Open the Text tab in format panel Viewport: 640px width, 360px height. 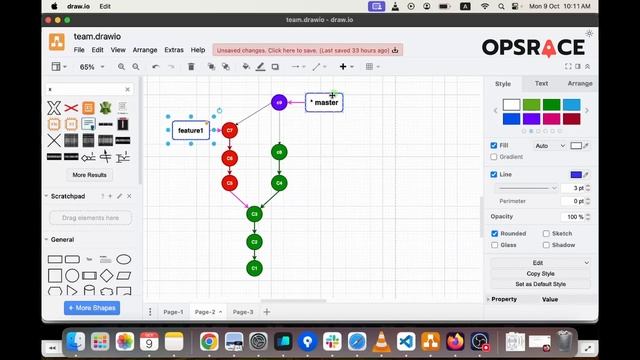click(541, 83)
